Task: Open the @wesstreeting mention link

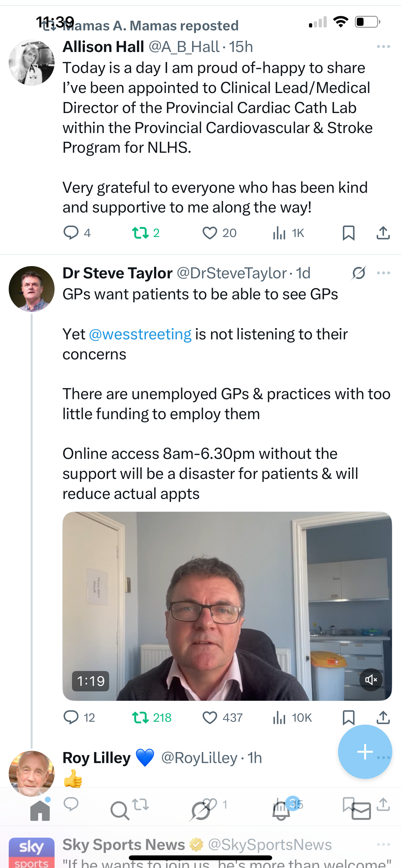Action: (x=140, y=334)
